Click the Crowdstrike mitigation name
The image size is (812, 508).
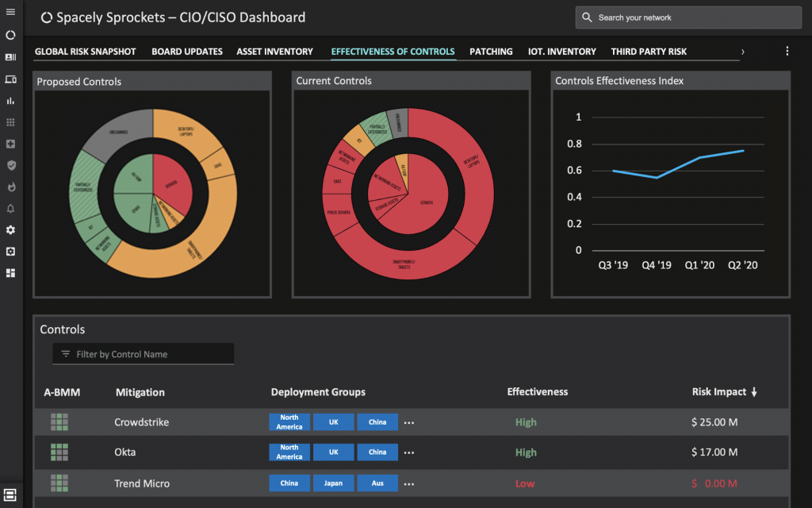click(x=141, y=422)
